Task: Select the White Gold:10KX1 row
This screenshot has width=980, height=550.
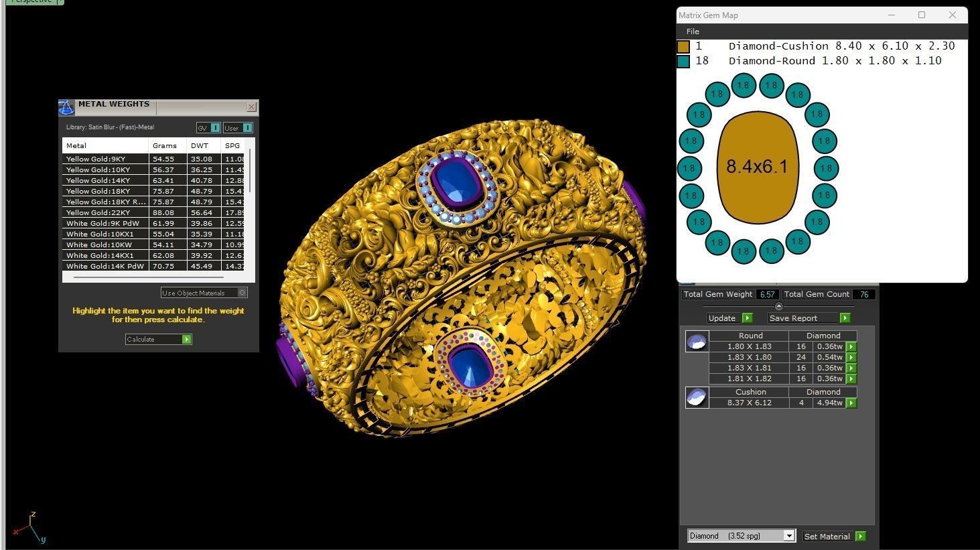Action: coord(153,234)
